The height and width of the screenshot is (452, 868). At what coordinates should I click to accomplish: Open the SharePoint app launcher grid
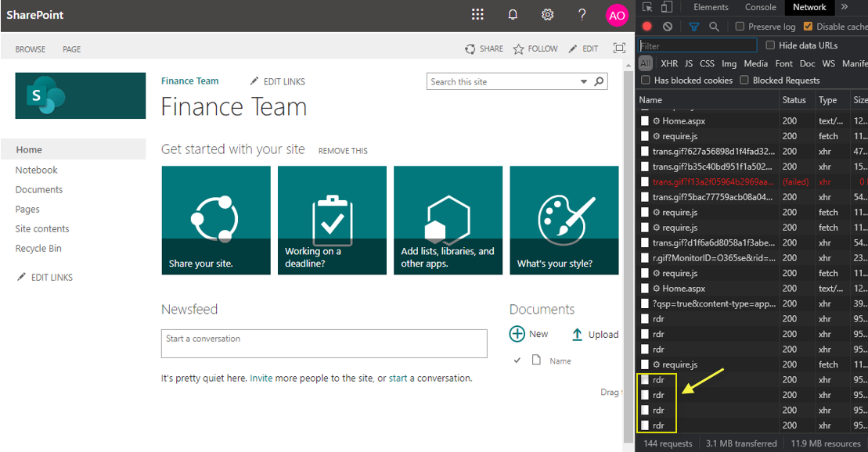(x=477, y=14)
